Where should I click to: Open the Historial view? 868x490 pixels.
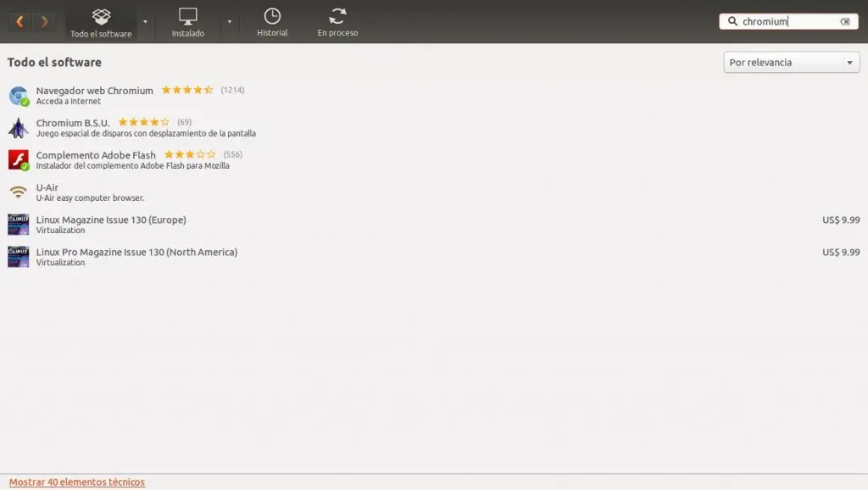[x=272, y=23]
